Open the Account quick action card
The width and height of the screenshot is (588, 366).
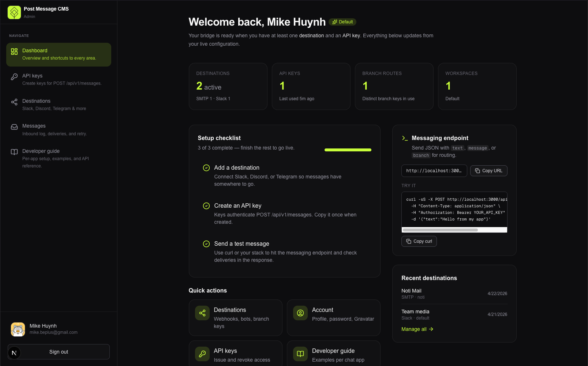[334, 318]
